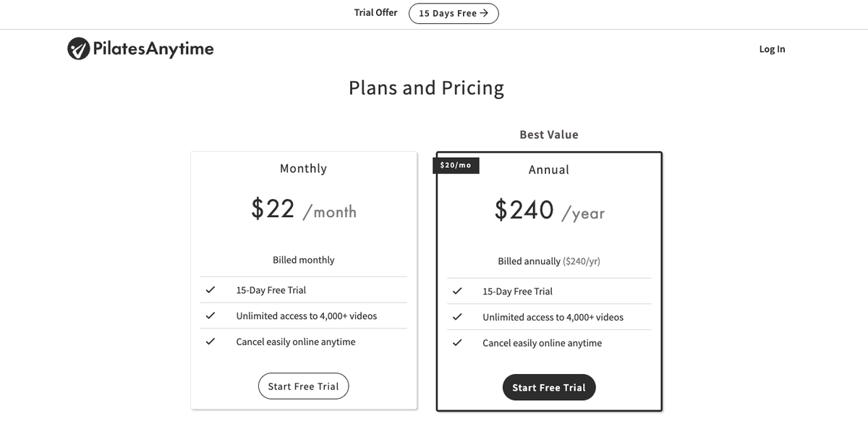Screen dimensions: 868x432
Task: Click the $240 /year price text
Action: tap(548, 210)
